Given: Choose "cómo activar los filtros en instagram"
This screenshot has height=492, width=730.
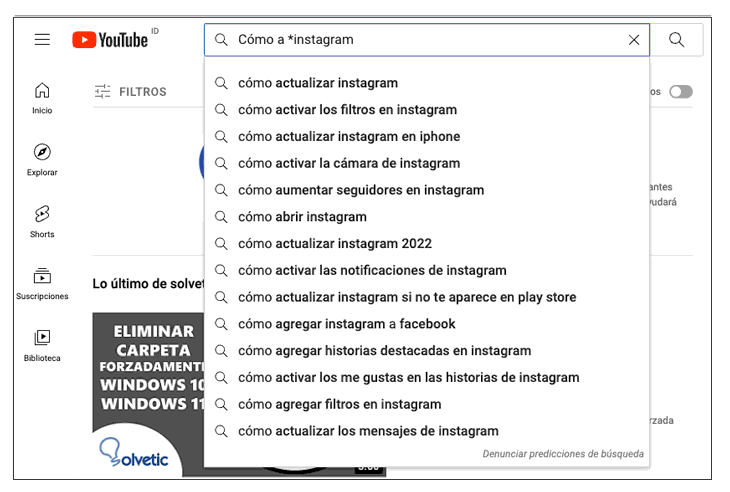Looking at the screenshot, I should coord(347,110).
